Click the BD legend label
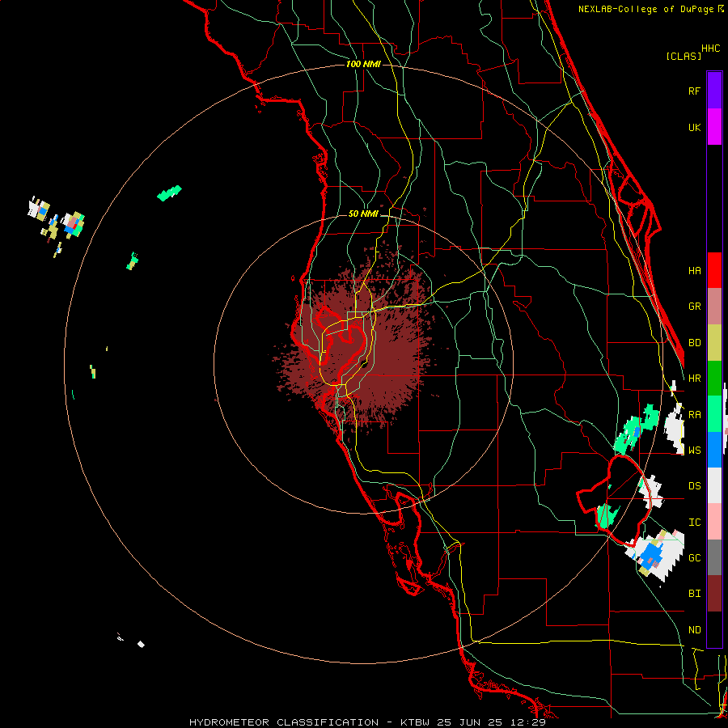 pyautogui.click(x=694, y=343)
